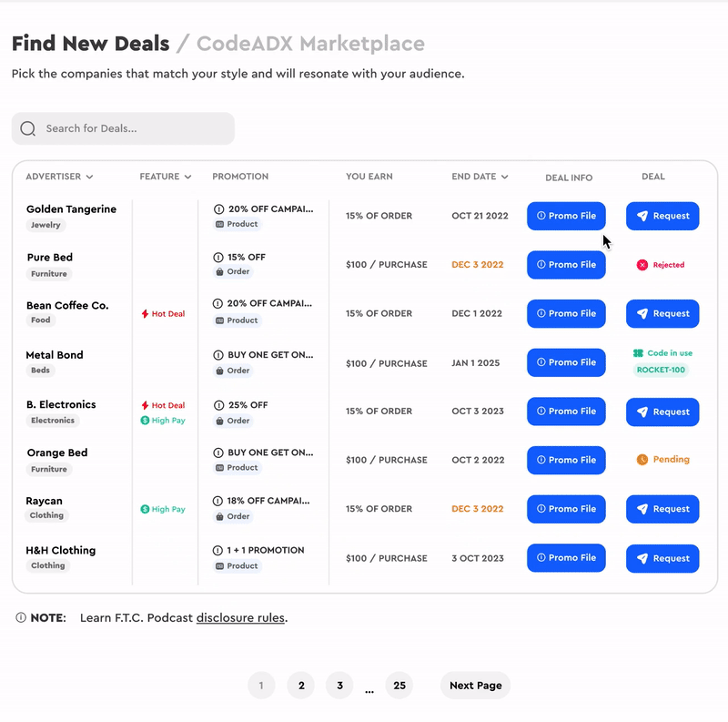
Task: Click the Code in use icon for Metal Bond
Action: [639, 353]
